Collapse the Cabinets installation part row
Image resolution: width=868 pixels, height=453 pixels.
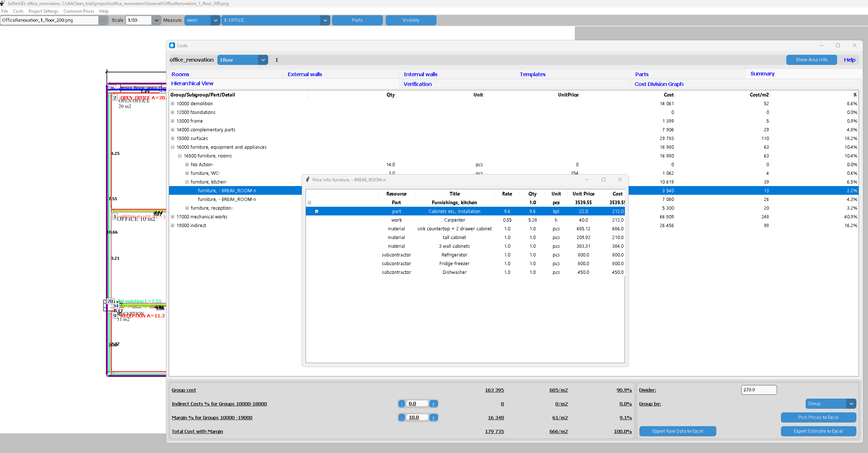click(x=316, y=211)
